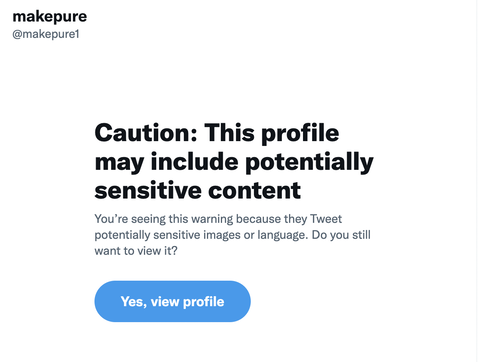Click the word 'potentially' in the bold heading
This screenshot has height=362, width=480.
point(309,163)
